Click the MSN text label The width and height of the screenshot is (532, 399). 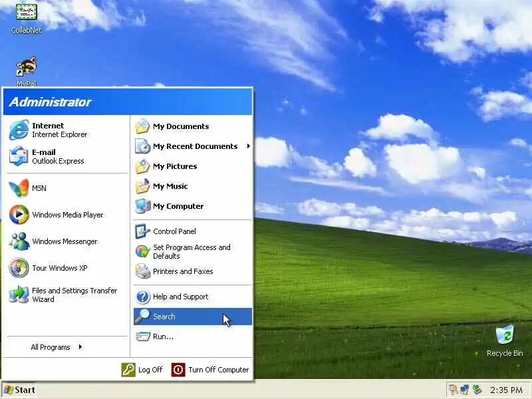39,188
